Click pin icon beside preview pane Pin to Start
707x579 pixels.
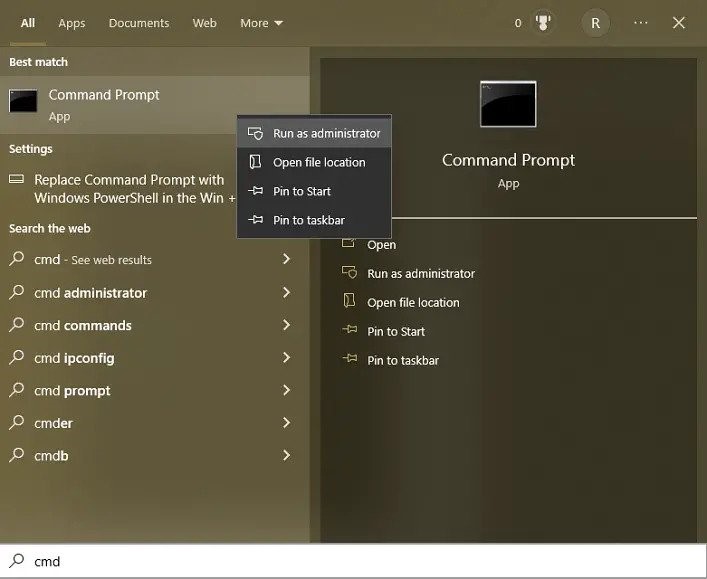349,330
